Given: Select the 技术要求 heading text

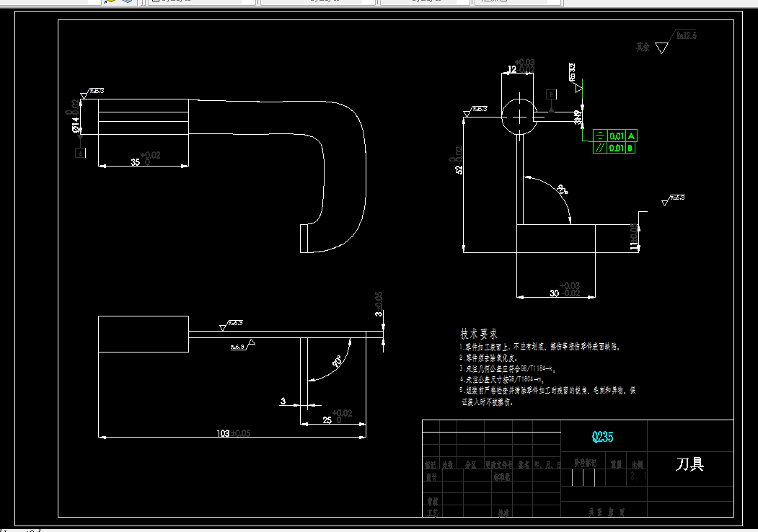Looking at the screenshot, I should 479,334.
